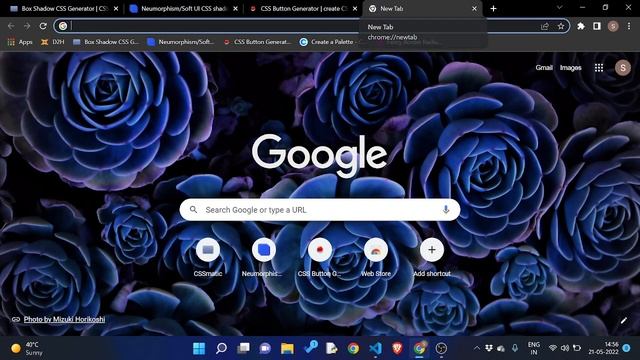The width and height of the screenshot is (640, 360).
Task: Open the Apps bookmark
Action: pyautogui.click(x=20, y=42)
